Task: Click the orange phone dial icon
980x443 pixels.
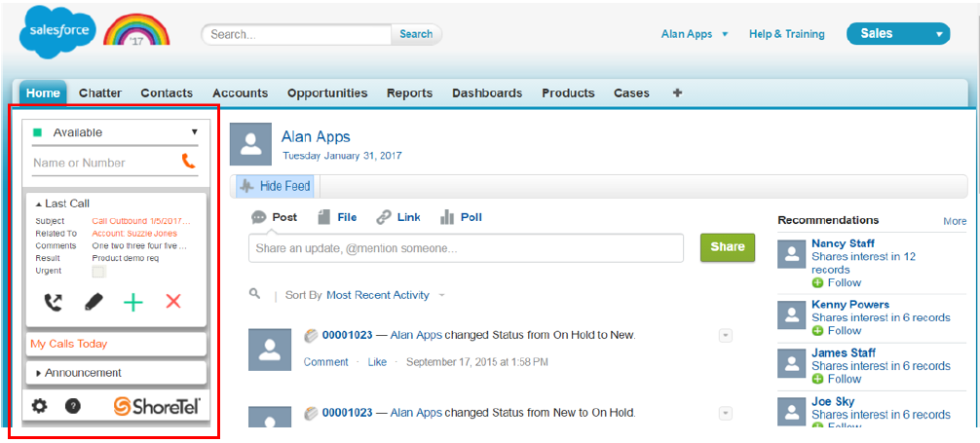Action: [x=188, y=162]
